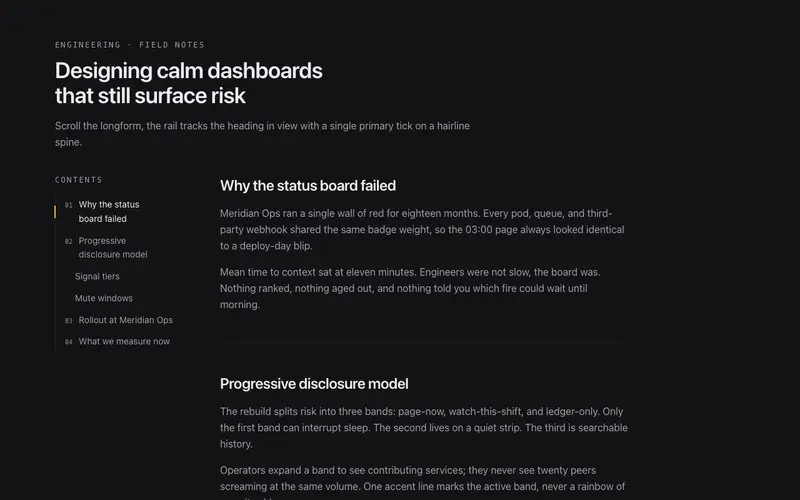Click the 'Why the status board failed' article heading
The image size is (800, 500).
click(x=308, y=186)
